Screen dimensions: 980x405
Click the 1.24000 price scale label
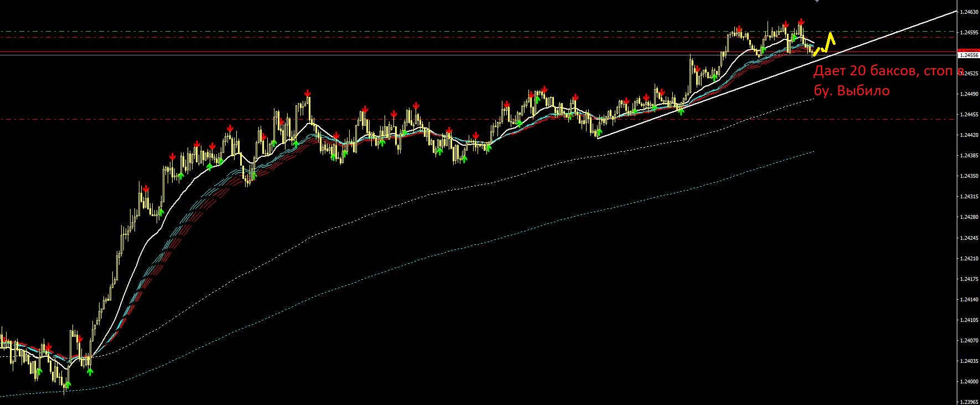pyautogui.click(x=969, y=381)
